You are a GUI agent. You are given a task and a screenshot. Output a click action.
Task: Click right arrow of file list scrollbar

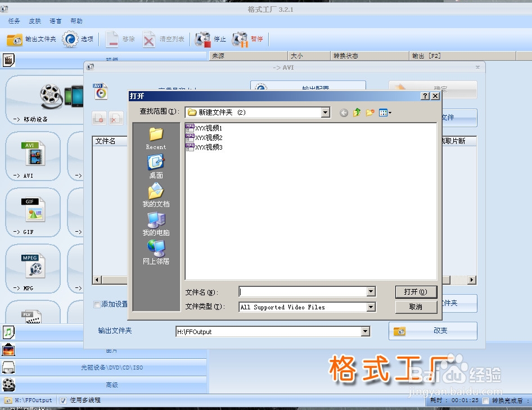pyautogui.click(x=472, y=280)
